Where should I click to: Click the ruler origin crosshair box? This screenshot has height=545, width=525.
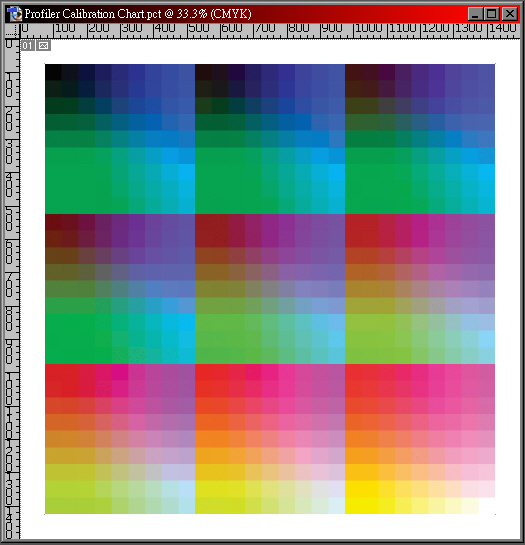click(12, 31)
